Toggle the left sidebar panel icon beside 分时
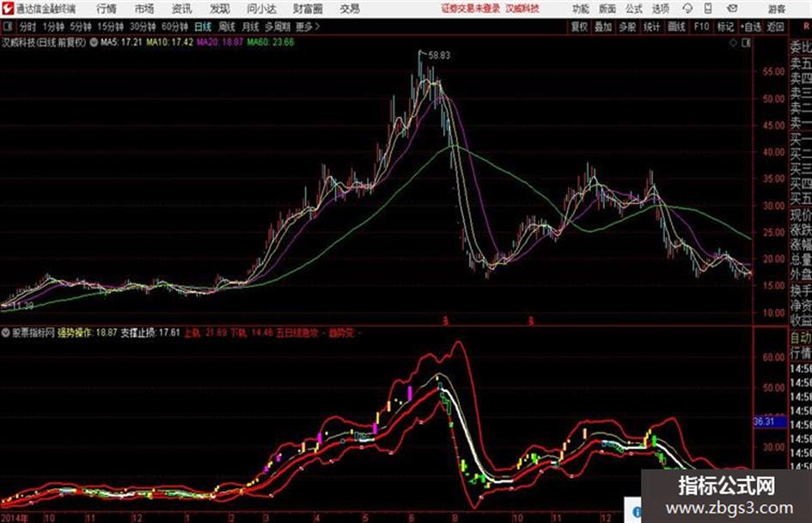The height and width of the screenshot is (523, 812). [8, 27]
